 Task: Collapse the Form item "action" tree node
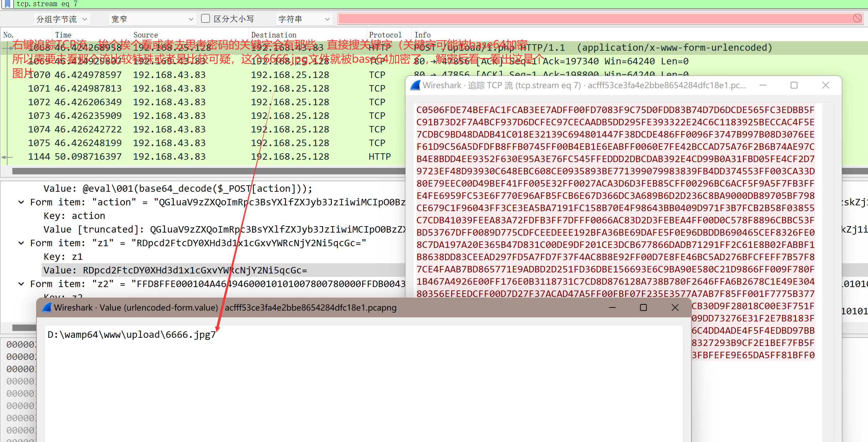21,202
